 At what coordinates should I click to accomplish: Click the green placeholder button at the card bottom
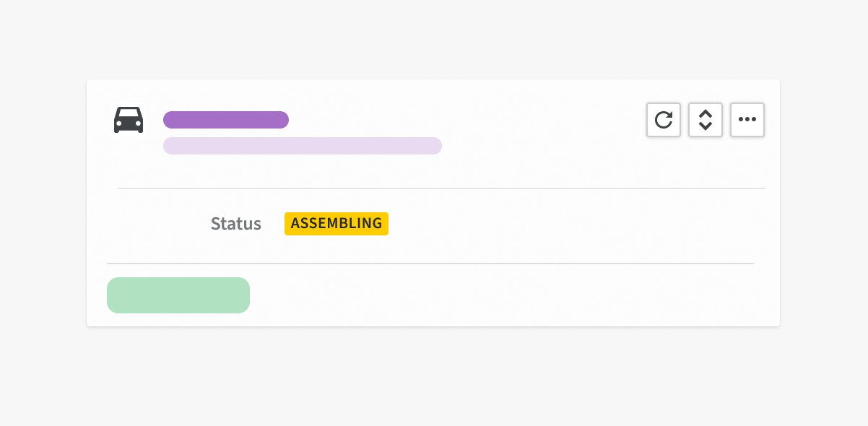(x=178, y=295)
